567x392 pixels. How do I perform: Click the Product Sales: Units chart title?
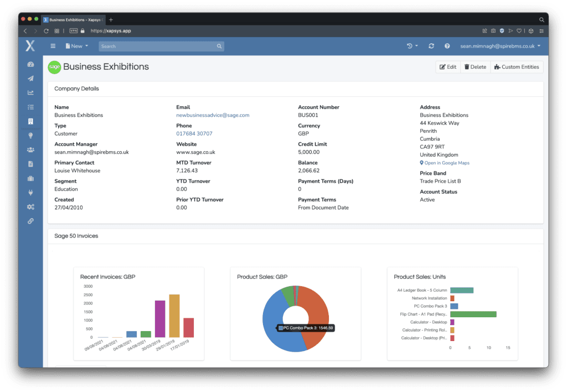coord(420,277)
